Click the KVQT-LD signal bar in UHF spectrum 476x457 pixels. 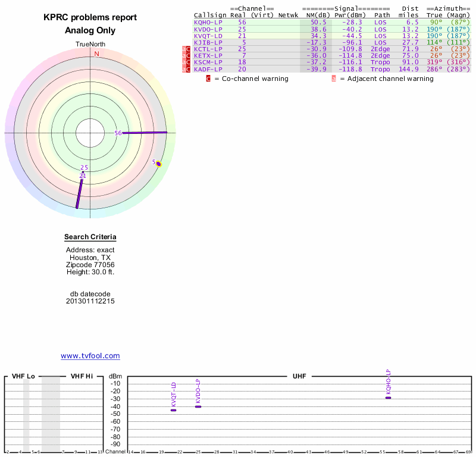tap(173, 410)
